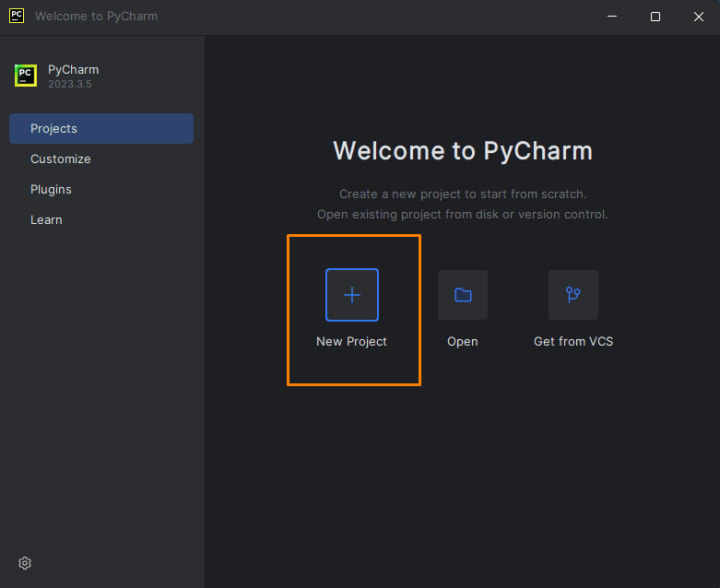Screen dimensions: 720x588
Task: Click the New Project plus icon
Action: [352, 295]
